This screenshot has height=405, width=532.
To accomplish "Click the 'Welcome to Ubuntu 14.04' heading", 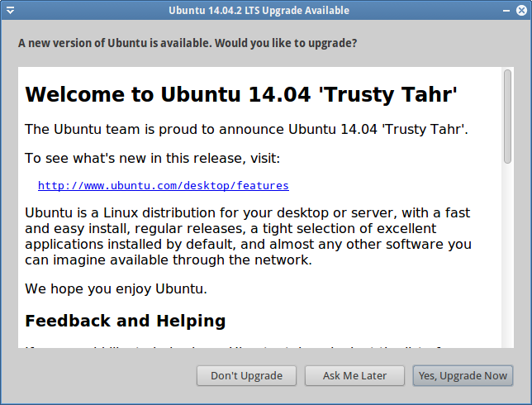I will (241, 94).
